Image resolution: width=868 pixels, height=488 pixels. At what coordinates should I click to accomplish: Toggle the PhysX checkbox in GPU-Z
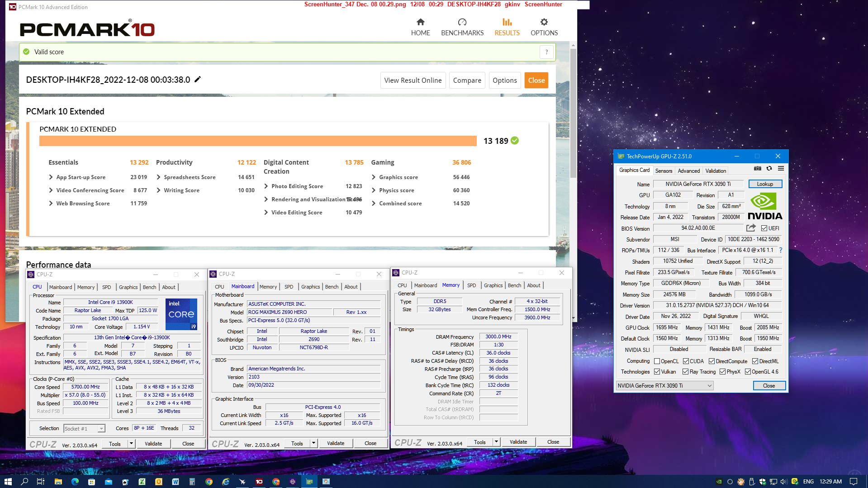[722, 372]
